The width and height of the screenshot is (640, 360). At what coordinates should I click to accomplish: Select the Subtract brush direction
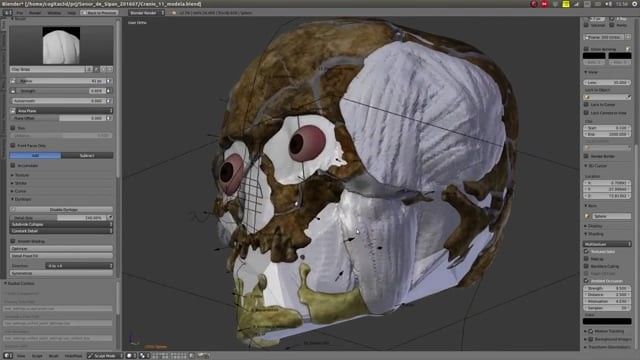87,156
